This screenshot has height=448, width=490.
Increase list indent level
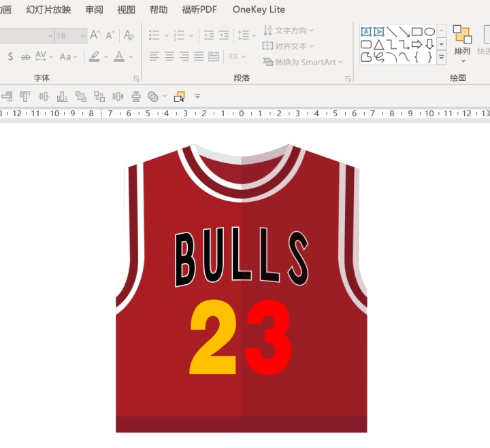coord(224,35)
